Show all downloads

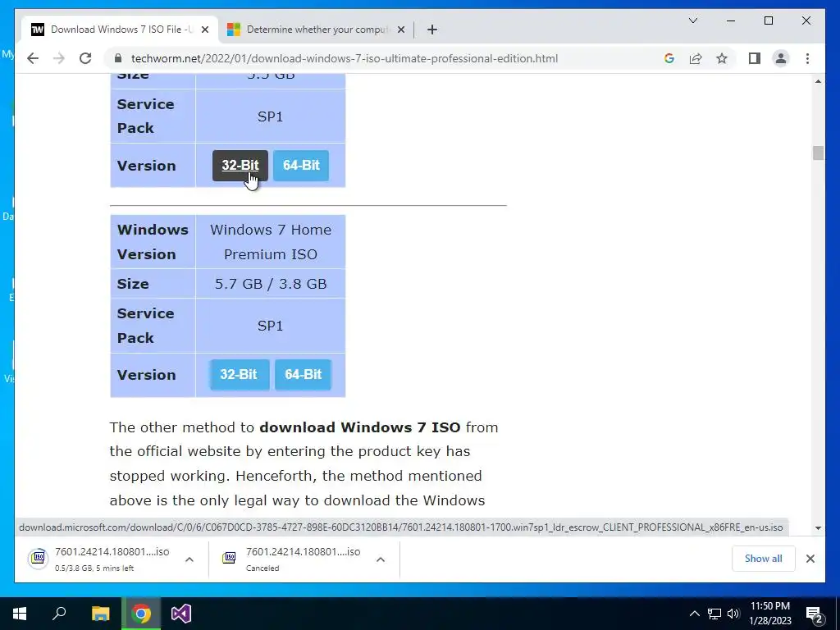(763, 559)
